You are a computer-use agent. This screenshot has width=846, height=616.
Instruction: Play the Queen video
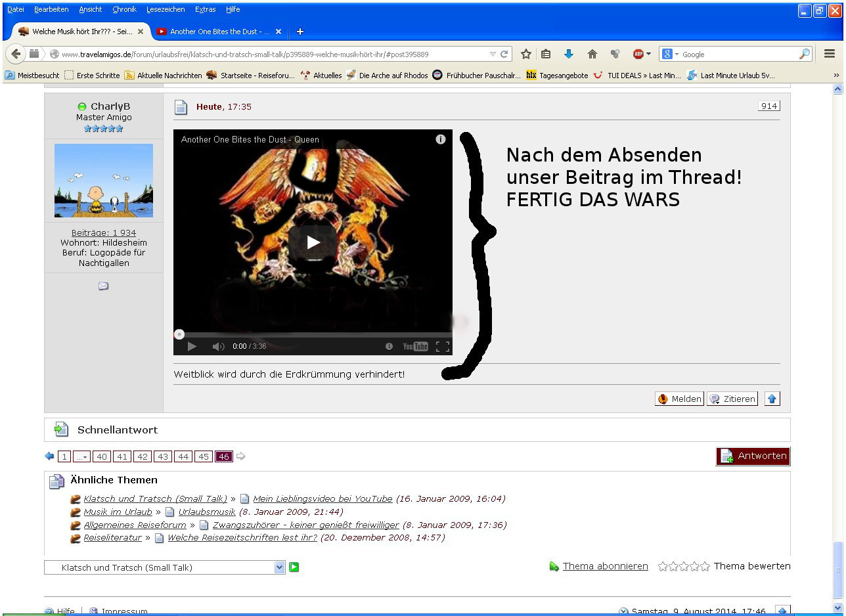point(313,242)
